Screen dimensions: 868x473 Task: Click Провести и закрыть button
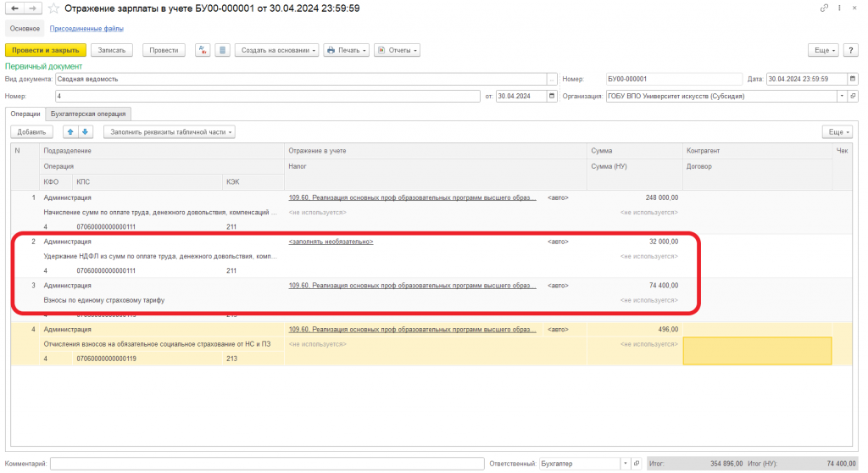coord(46,50)
